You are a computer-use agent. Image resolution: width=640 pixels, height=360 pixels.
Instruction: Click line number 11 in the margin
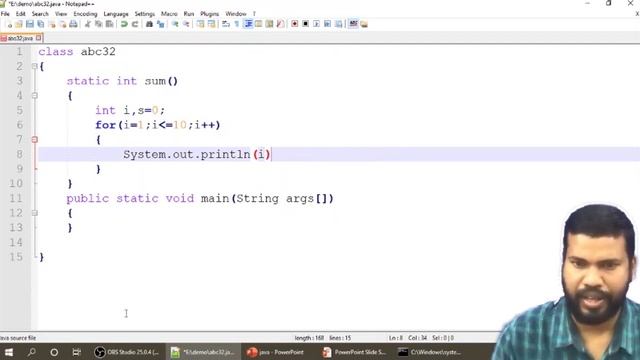pos(16,198)
